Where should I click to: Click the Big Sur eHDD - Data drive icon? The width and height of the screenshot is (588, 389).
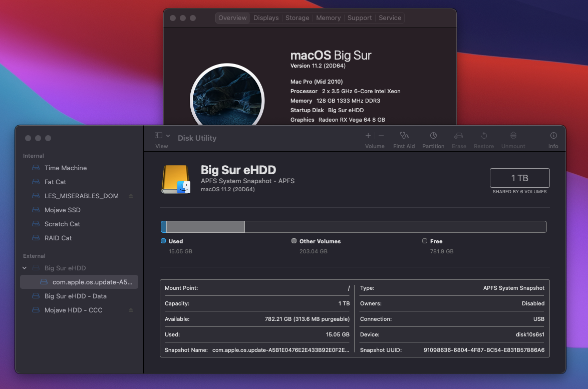coord(36,296)
